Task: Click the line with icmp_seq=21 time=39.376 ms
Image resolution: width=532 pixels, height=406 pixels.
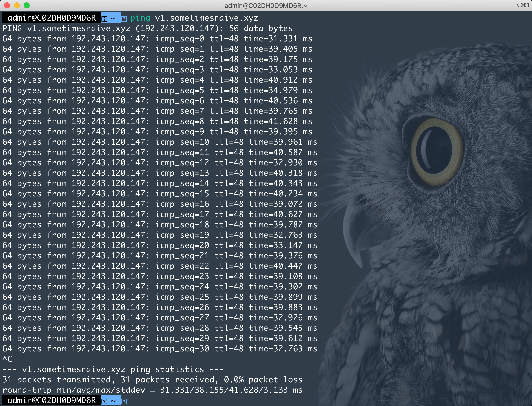Action: point(160,256)
